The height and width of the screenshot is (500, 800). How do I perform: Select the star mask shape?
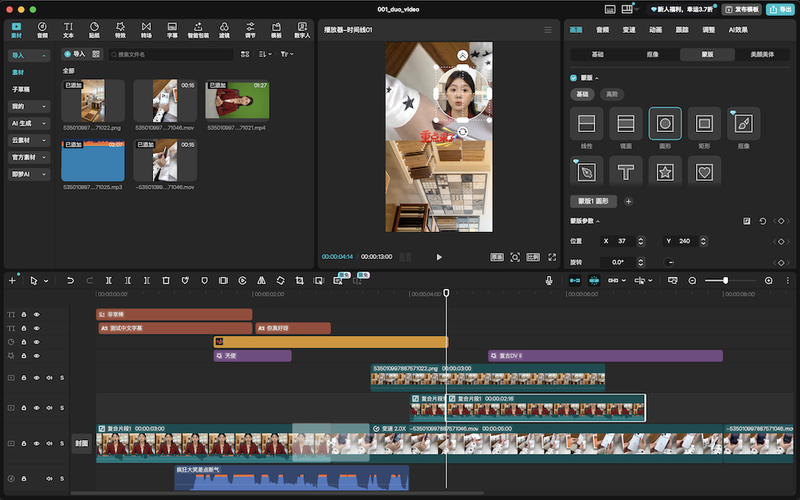(665, 172)
